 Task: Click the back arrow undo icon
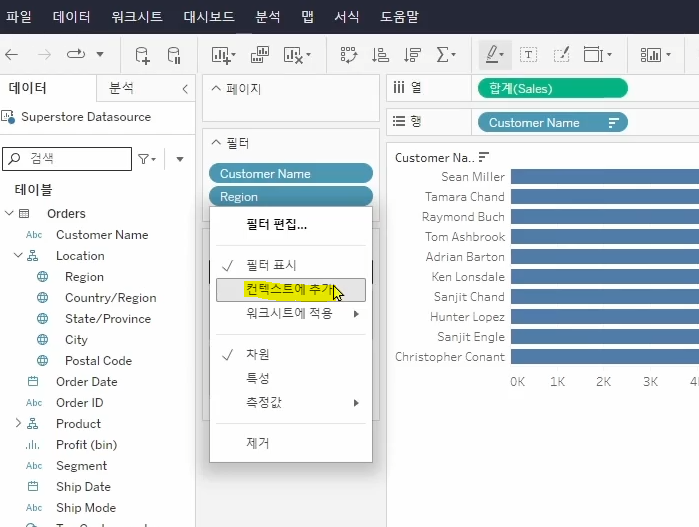click(x=12, y=55)
